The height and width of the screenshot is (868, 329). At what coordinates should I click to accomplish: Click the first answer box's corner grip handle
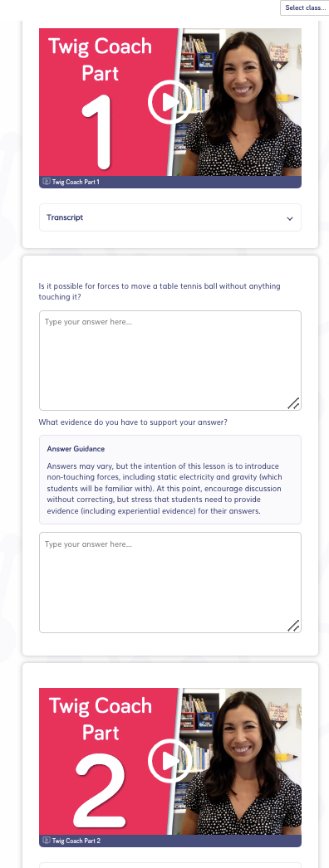(294, 403)
